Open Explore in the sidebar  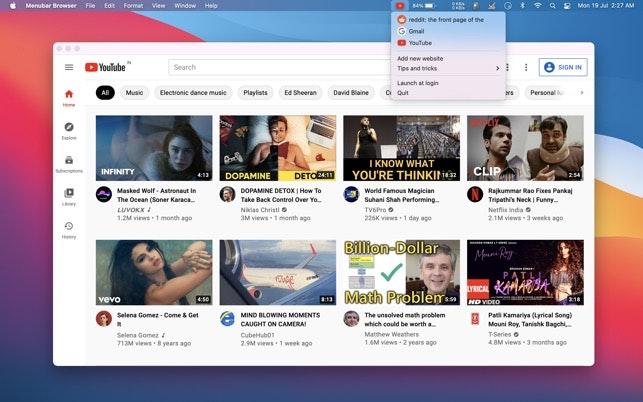pyautogui.click(x=69, y=130)
